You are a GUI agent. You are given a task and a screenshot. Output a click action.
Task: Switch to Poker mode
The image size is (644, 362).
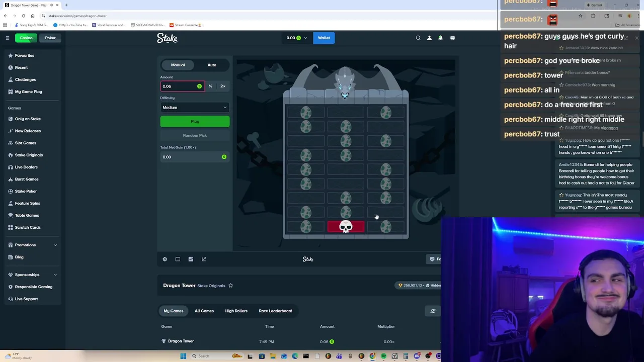[x=50, y=38]
